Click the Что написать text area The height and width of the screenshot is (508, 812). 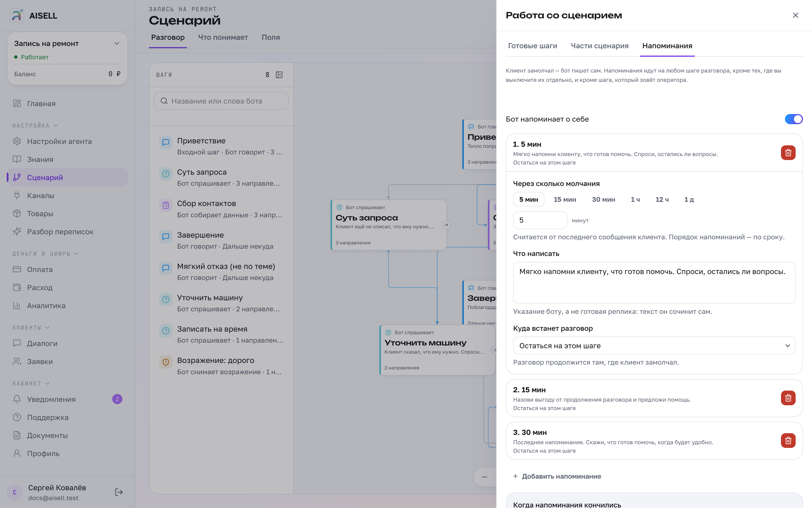point(654,283)
